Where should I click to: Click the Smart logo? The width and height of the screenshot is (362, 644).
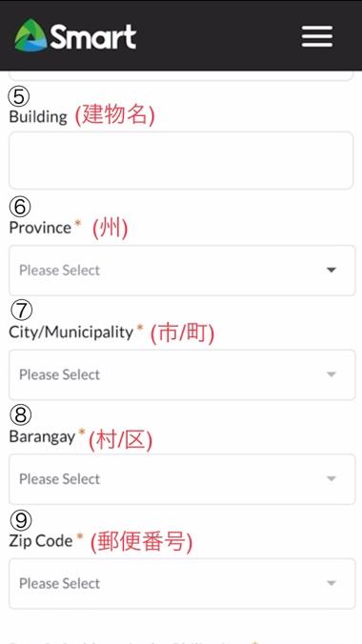click(75, 36)
